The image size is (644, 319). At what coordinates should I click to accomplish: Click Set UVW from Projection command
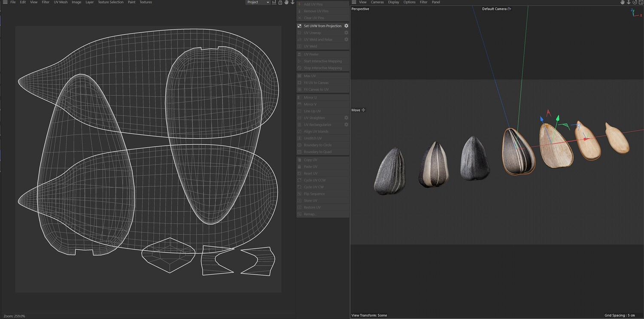(x=322, y=26)
